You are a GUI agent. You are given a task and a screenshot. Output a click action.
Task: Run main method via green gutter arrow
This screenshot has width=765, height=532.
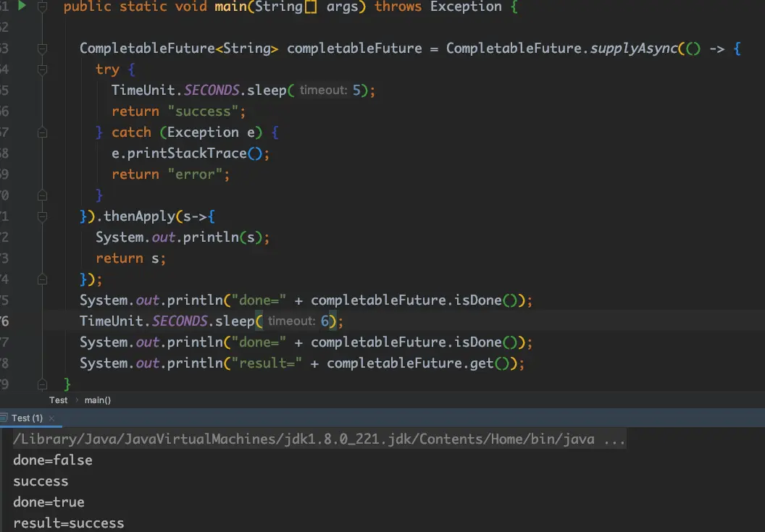coord(22,5)
